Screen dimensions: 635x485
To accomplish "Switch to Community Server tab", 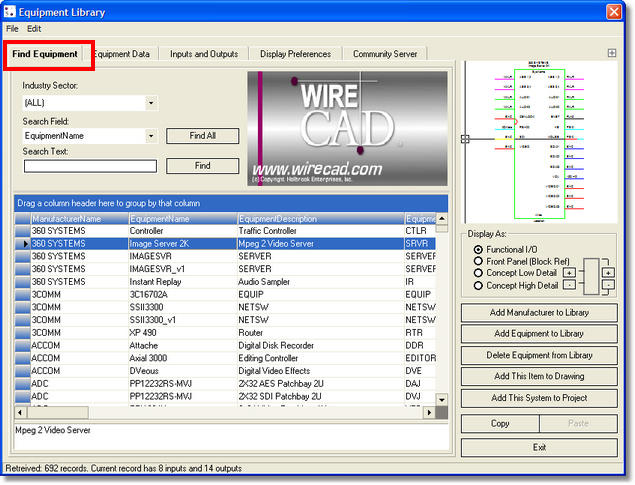I will click(x=385, y=54).
